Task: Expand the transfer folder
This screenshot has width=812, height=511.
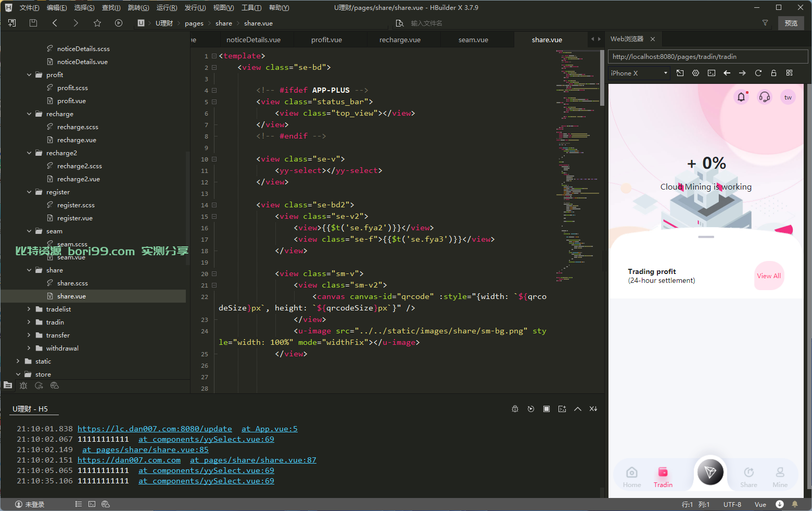Action: (29, 335)
